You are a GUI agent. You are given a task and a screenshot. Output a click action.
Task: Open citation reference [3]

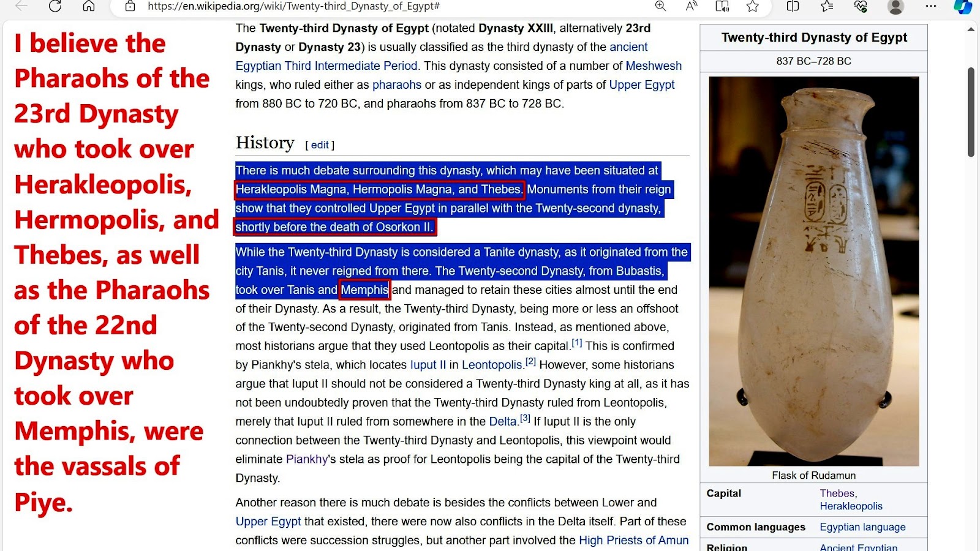[525, 419]
